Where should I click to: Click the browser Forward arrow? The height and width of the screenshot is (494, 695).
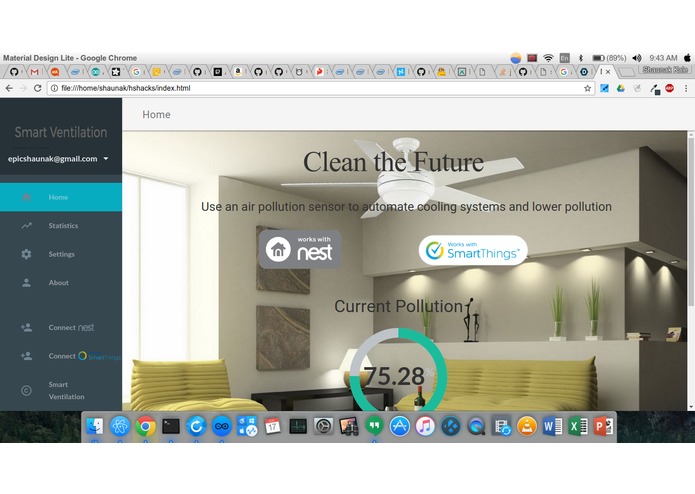[23, 88]
